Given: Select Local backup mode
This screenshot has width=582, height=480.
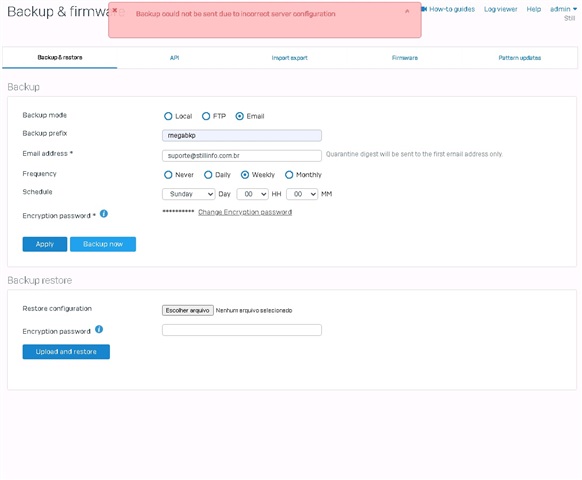Looking at the screenshot, I should tap(168, 116).
